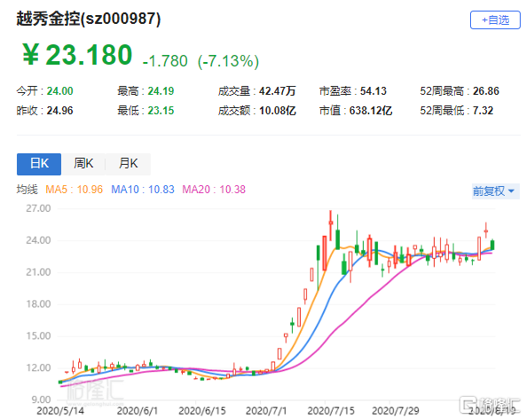Viewport: 526px width, 420px height.
Task: Click the 2020/6/15 date axis label
Action: [202, 411]
